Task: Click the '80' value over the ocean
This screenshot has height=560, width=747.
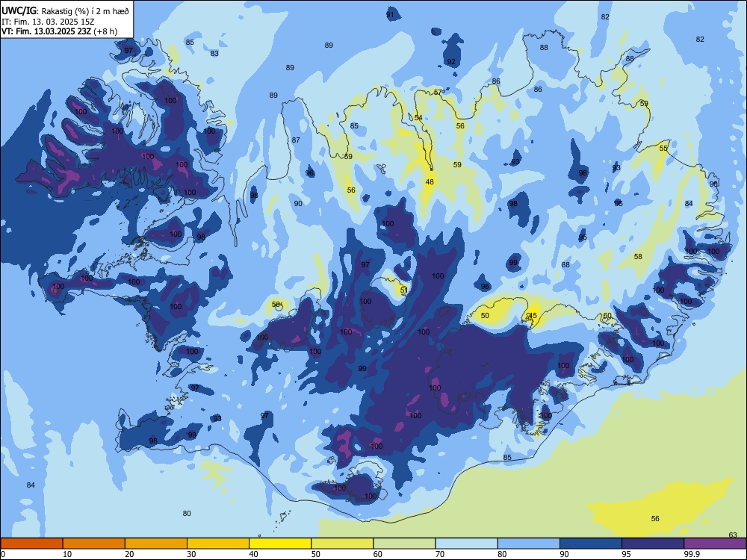Action: coord(187,514)
